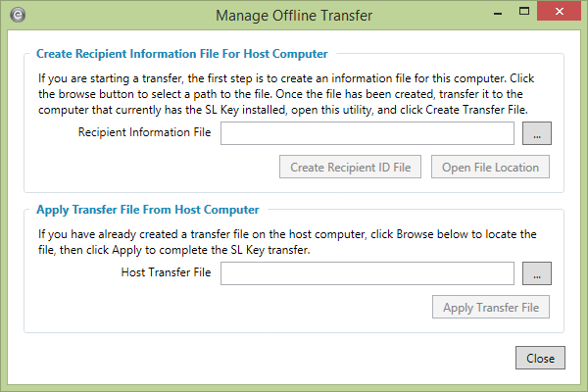The width and height of the screenshot is (588, 392).
Task: Click the Manage Offline Transfer title text
Action: click(294, 16)
